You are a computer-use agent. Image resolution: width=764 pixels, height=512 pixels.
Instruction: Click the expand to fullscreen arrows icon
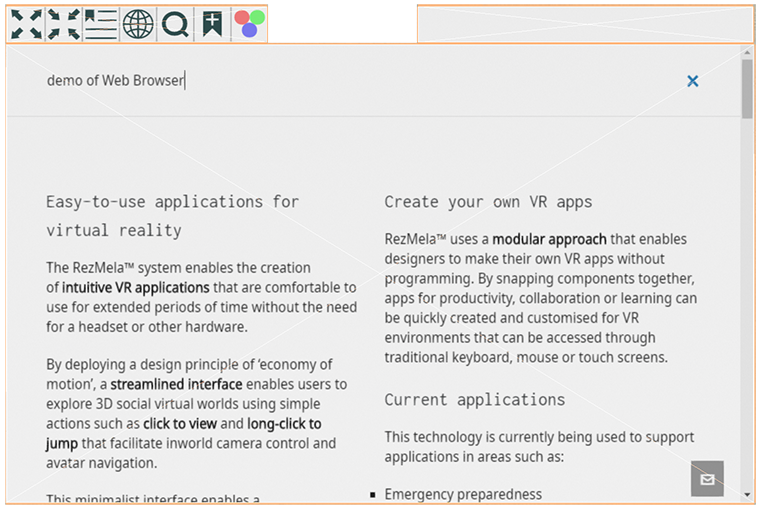pyautogui.click(x=27, y=24)
